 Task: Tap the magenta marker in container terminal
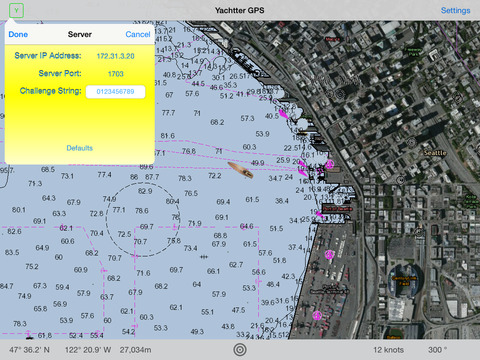pyautogui.click(x=329, y=255)
